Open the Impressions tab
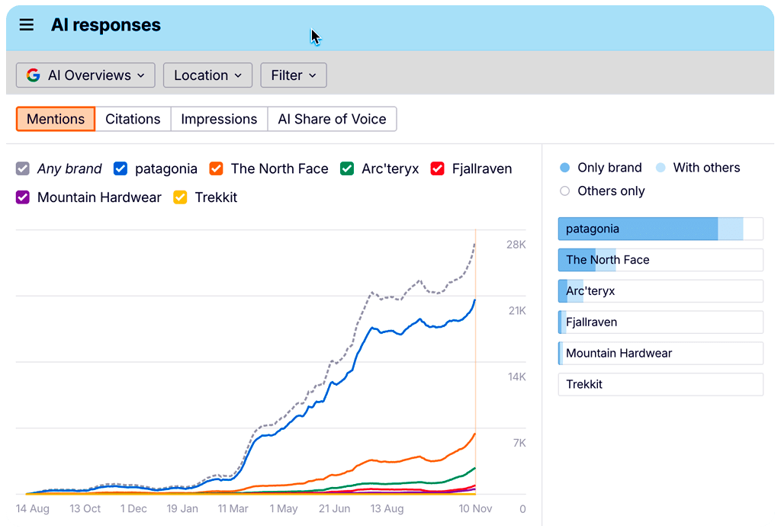 tap(219, 119)
